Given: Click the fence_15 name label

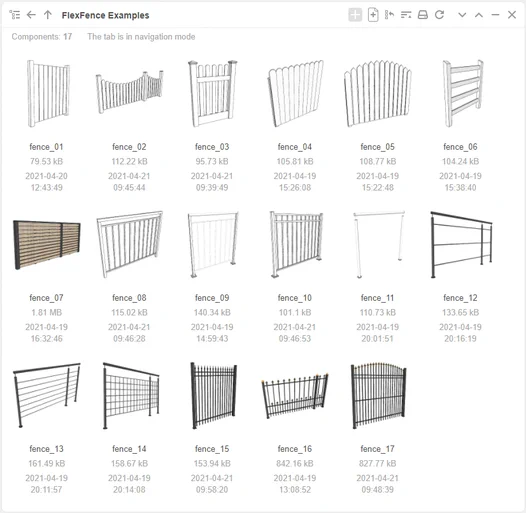Looking at the screenshot, I should [212, 449].
